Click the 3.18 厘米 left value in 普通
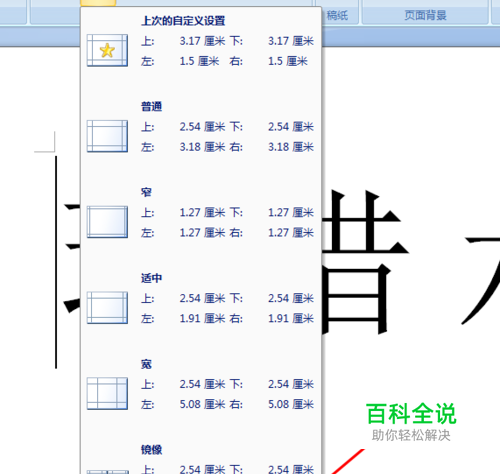The width and height of the screenshot is (500, 474). [202, 147]
